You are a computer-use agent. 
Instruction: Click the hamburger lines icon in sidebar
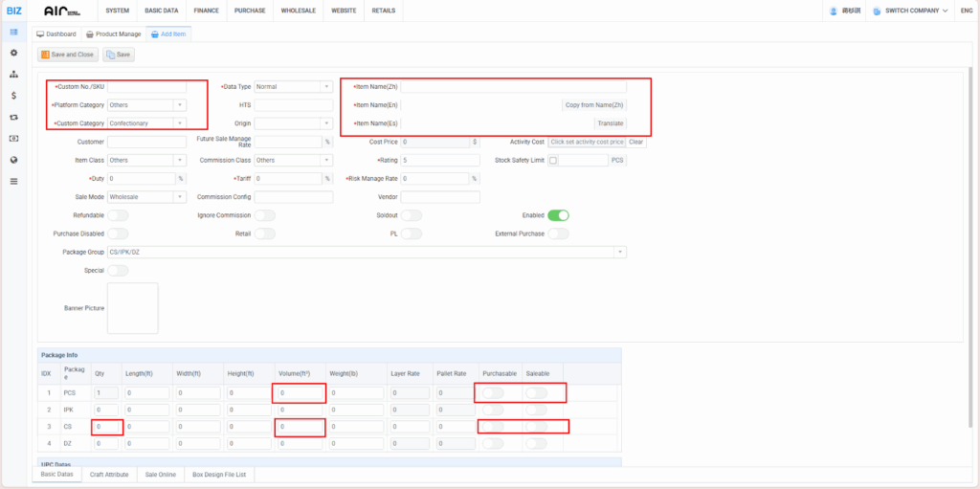point(13,181)
